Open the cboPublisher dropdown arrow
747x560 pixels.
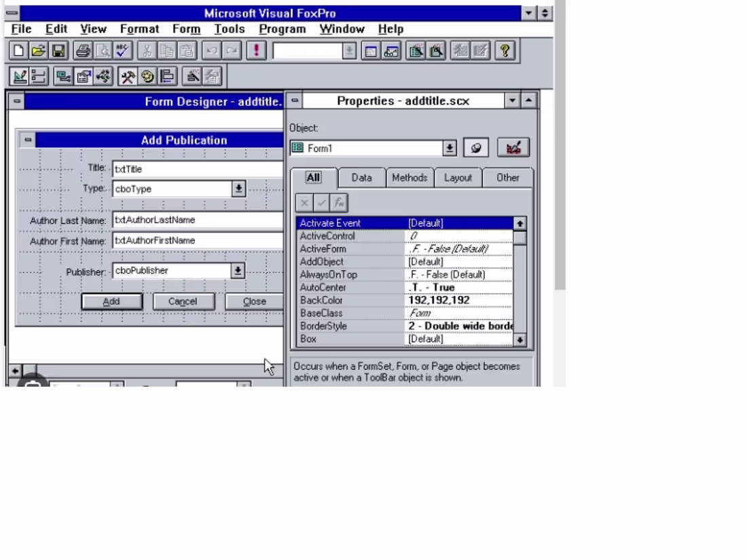click(238, 270)
